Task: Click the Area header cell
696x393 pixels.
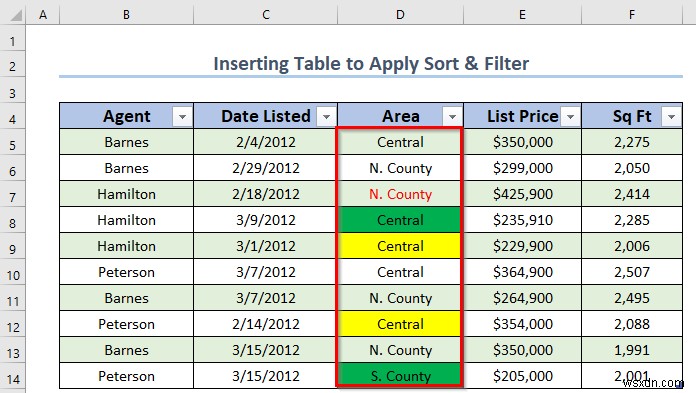Action: point(400,116)
